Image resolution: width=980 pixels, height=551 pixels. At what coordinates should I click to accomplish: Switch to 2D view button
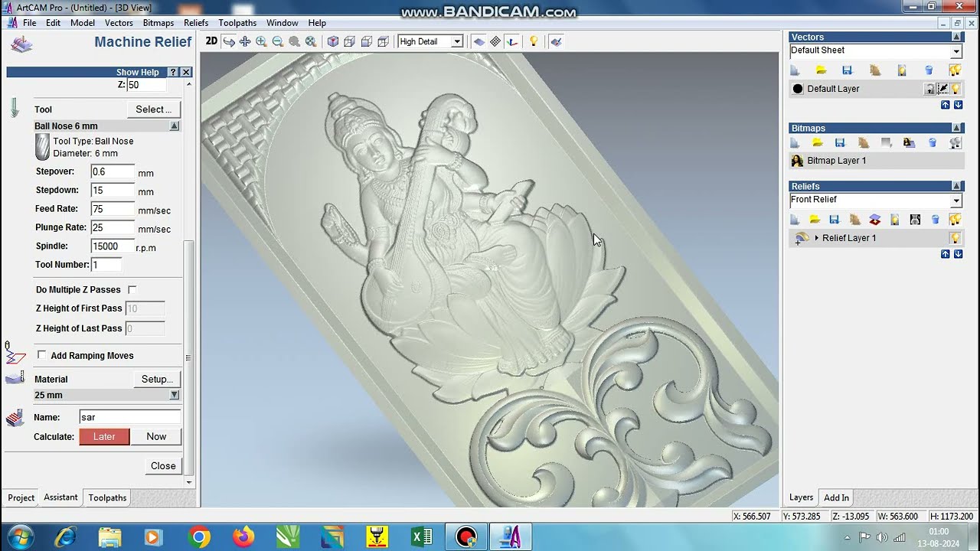211,41
